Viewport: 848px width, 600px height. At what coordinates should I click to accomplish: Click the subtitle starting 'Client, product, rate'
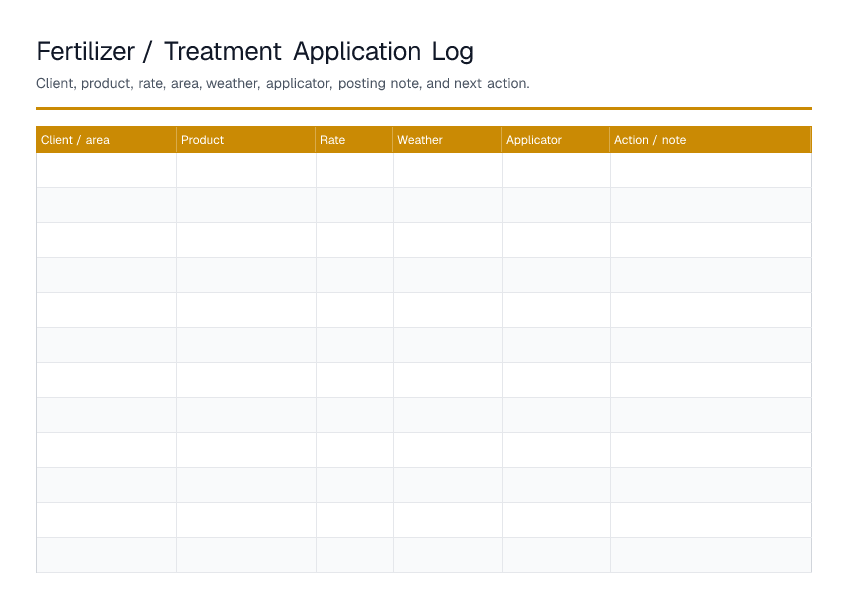[x=283, y=83]
